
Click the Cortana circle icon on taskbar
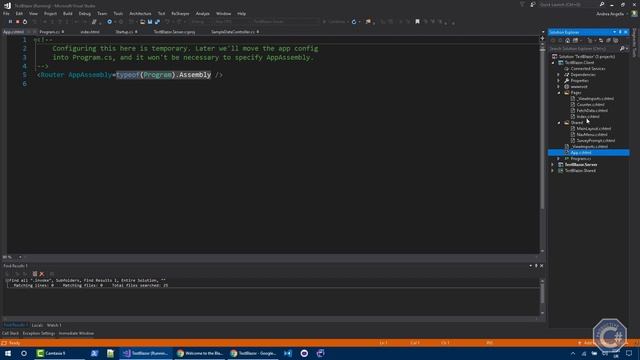pyautogui.click(x=24, y=353)
